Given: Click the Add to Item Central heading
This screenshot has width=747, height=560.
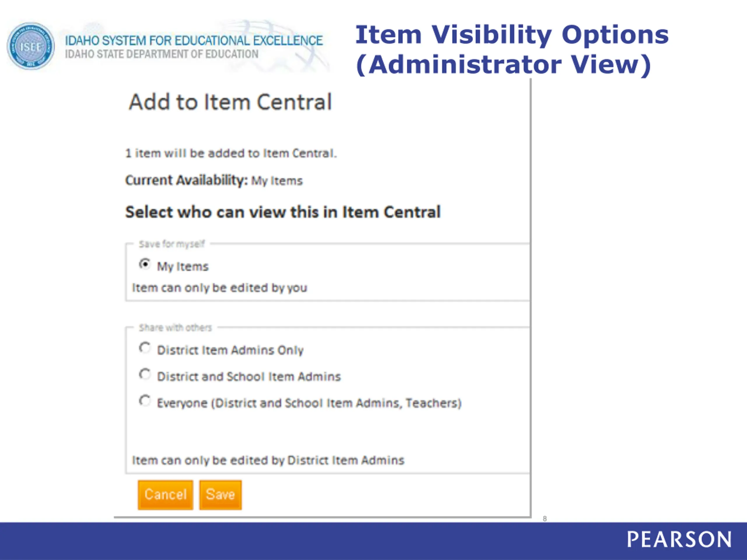Looking at the screenshot, I should (x=230, y=102).
